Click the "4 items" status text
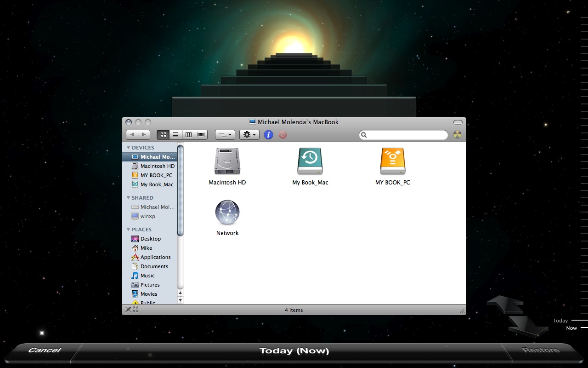Viewport: 588px width, 368px height. click(294, 310)
